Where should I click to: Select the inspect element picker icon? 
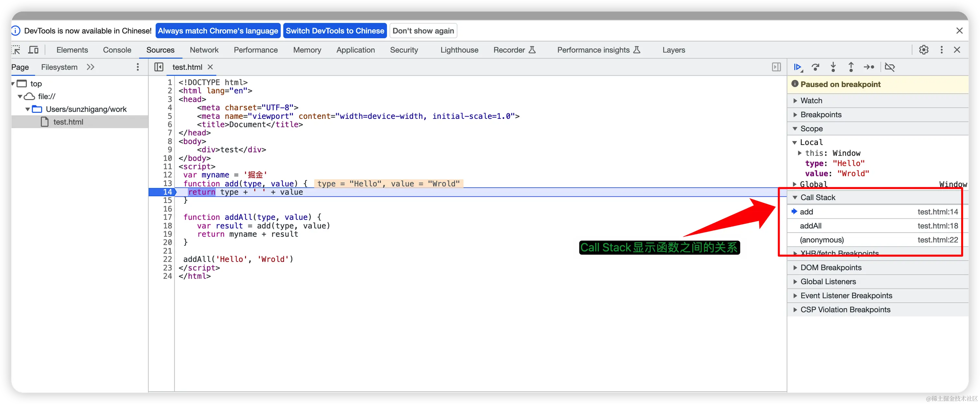pyautogui.click(x=16, y=50)
